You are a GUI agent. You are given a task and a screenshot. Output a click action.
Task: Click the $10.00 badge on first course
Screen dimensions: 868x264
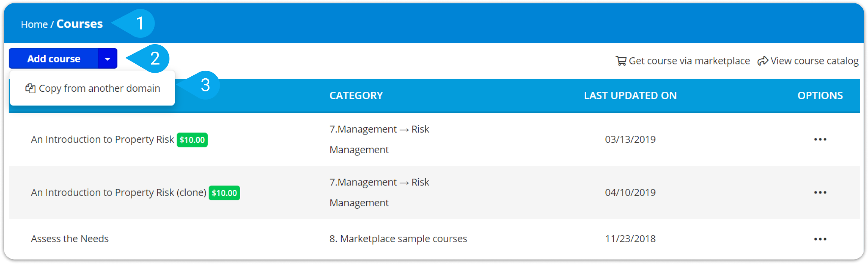point(192,140)
